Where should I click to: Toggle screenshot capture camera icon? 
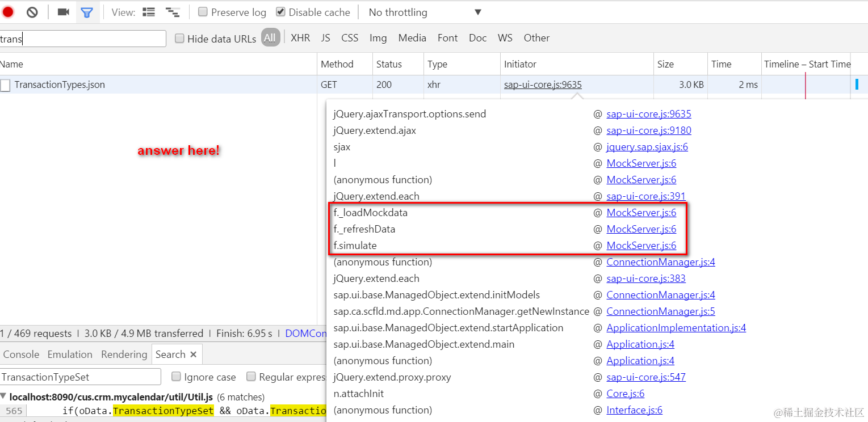click(63, 12)
